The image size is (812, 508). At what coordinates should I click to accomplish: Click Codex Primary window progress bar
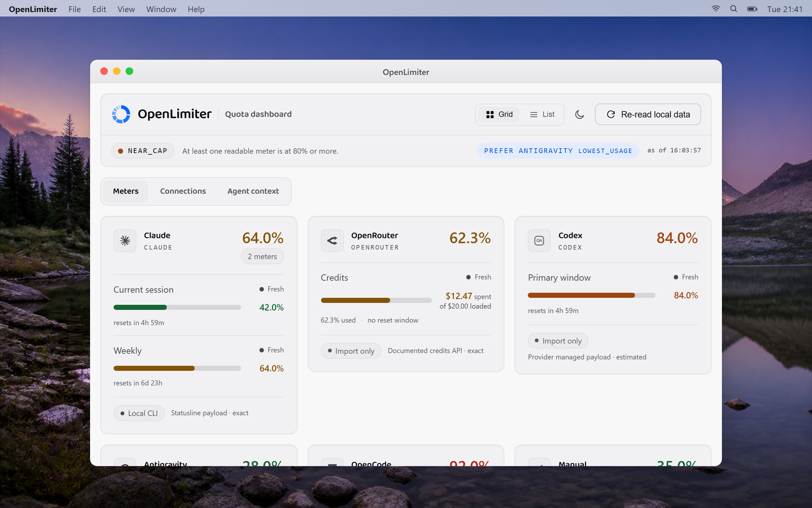click(x=591, y=295)
